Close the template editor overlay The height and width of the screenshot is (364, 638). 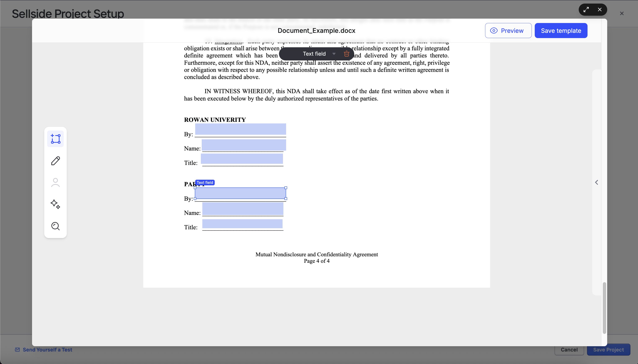(600, 10)
